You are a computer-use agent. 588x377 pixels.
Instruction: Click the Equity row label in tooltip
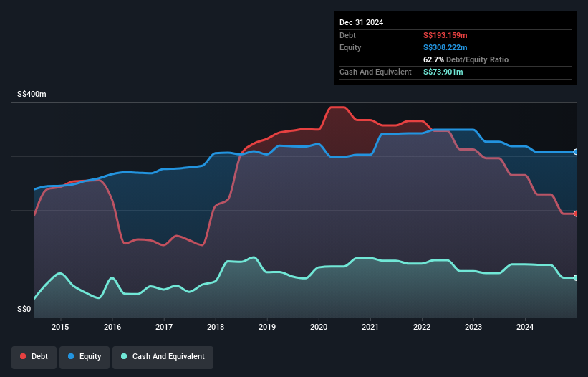[350, 47]
